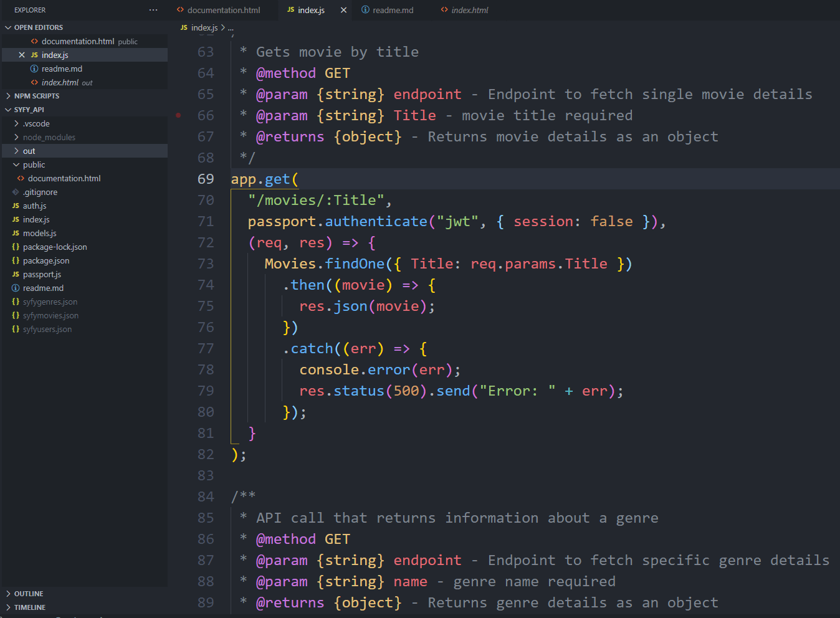Switch to the readme.md tab

click(393, 10)
